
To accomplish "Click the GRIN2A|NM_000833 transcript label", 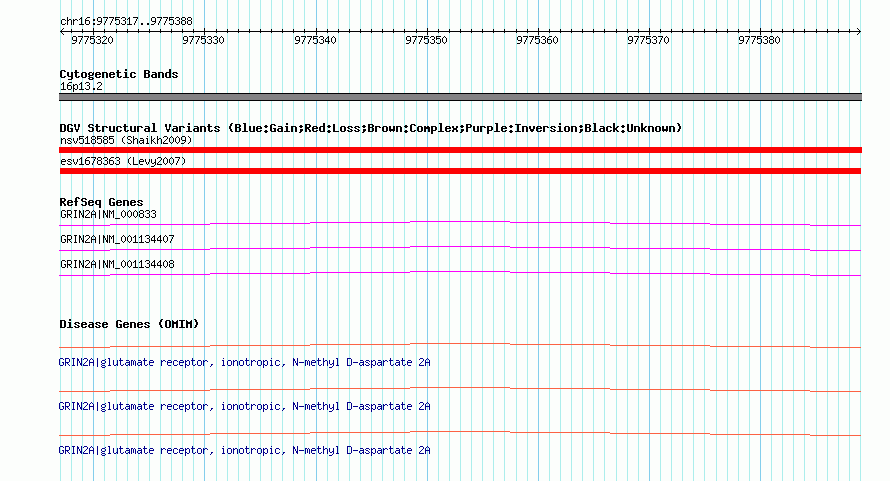I will pyautogui.click(x=108, y=215).
